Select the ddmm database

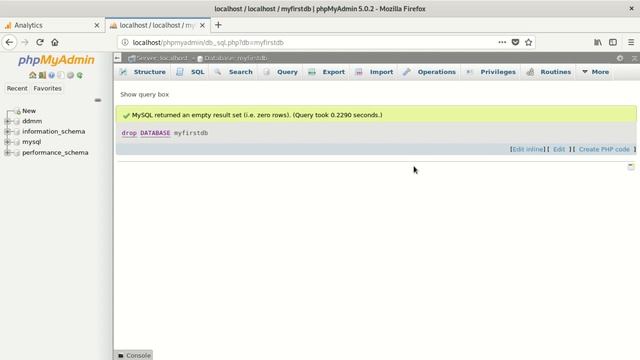32,121
